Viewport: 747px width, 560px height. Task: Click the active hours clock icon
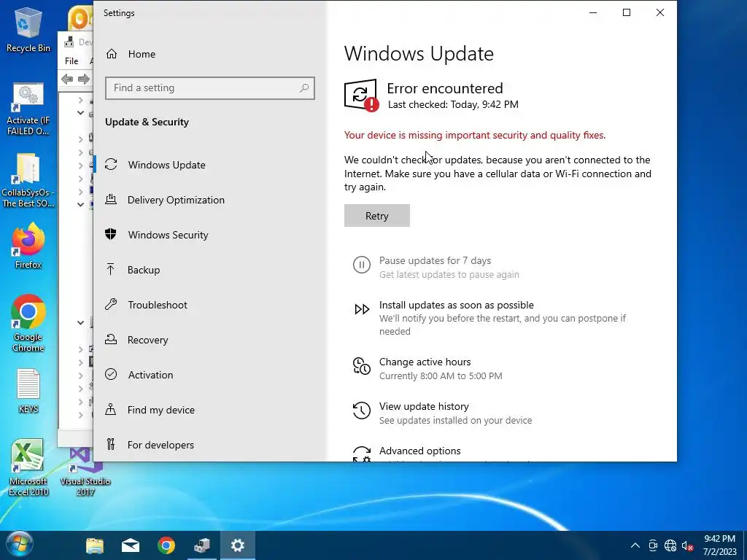pyautogui.click(x=362, y=366)
